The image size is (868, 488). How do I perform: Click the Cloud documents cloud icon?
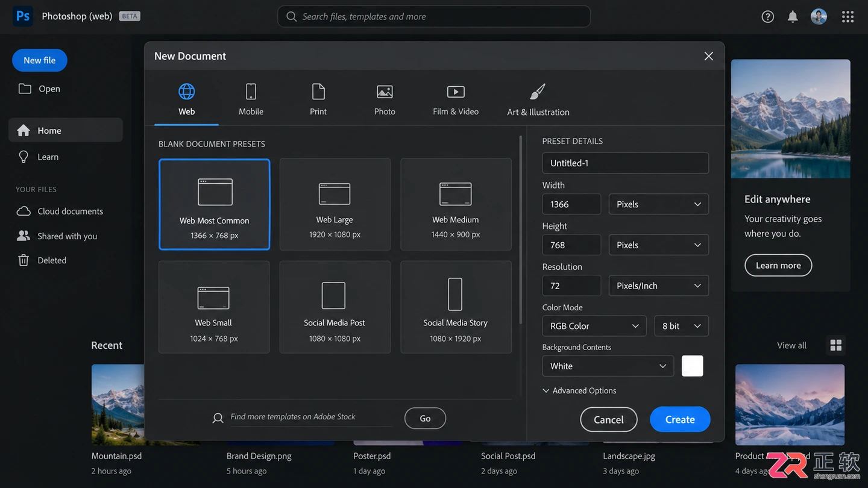point(24,211)
